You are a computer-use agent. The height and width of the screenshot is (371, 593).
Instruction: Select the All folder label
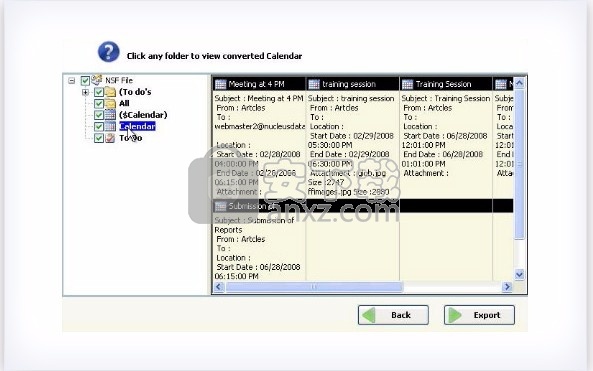(124, 103)
